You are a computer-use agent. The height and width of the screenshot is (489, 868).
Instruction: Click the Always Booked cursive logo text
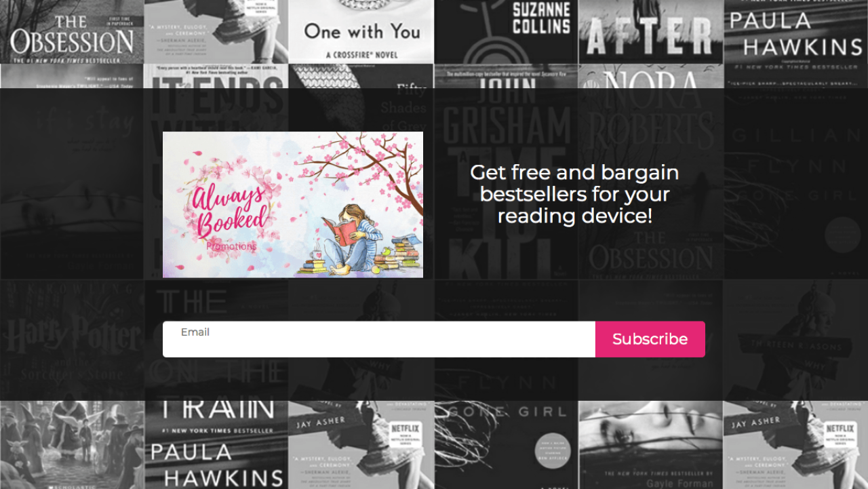point(229,212)
